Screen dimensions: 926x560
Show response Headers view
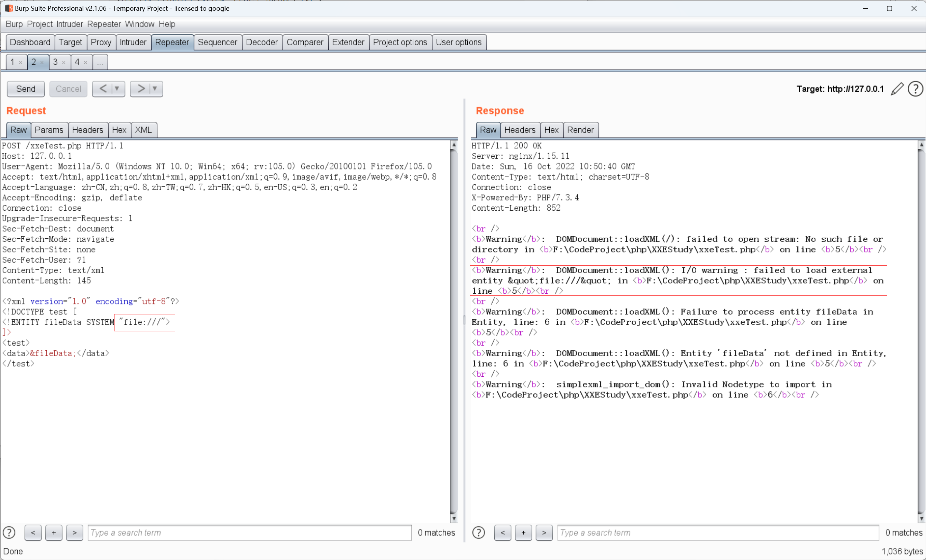coord(520,130)
